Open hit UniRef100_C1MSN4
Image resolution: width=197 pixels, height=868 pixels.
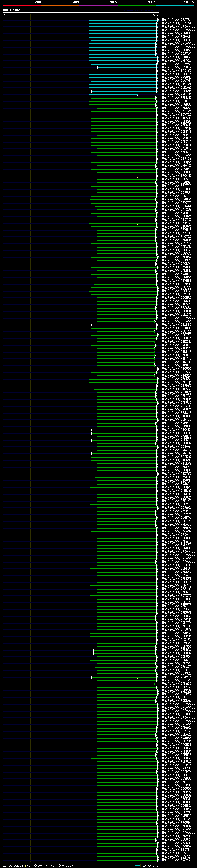[176, 91]
